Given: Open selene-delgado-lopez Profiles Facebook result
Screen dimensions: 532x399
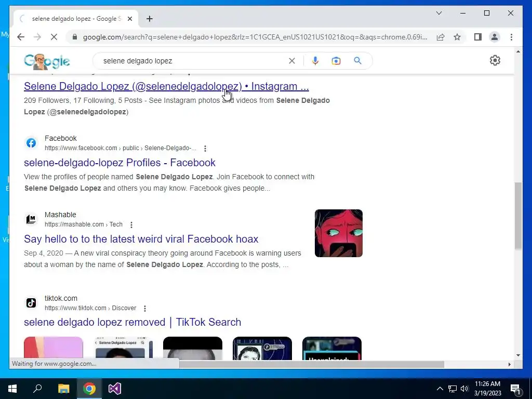Looking at the screenshot, I should coord(119,163).
